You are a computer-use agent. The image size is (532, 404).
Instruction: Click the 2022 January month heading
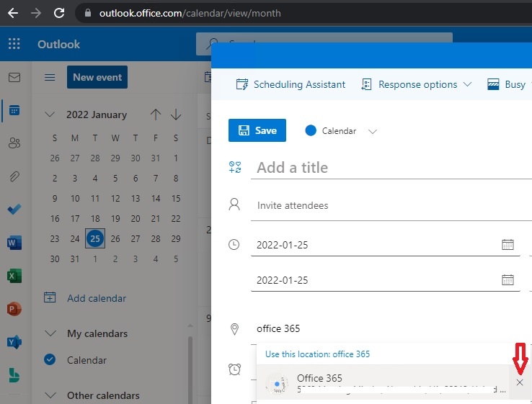(x=97, y=115)
